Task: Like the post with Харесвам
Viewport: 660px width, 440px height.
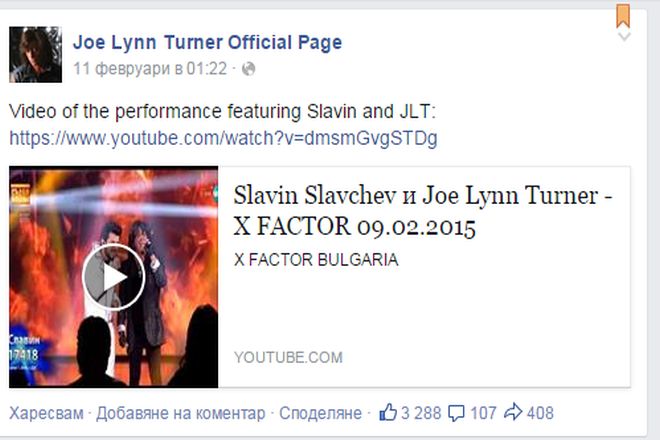Action: click(x=46, y=413)
